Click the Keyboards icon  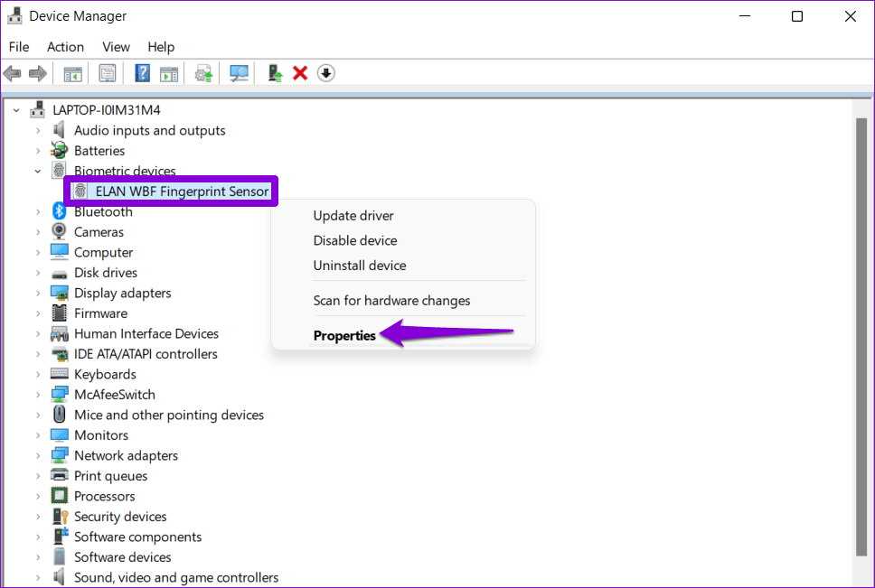point(59,373)
